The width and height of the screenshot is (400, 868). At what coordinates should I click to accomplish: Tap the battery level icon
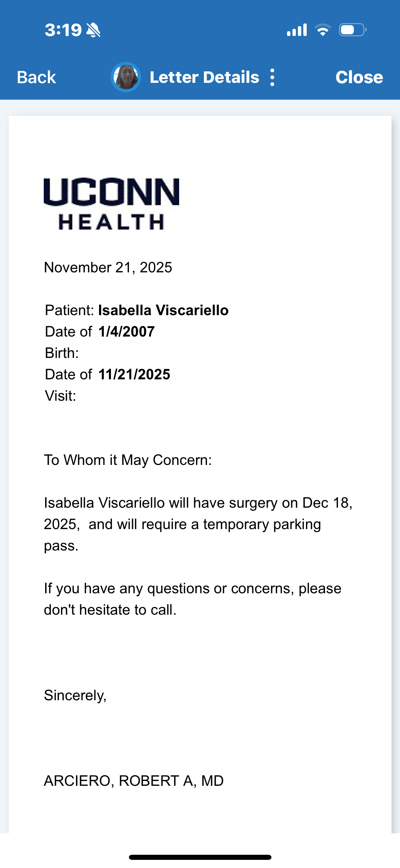353,30
